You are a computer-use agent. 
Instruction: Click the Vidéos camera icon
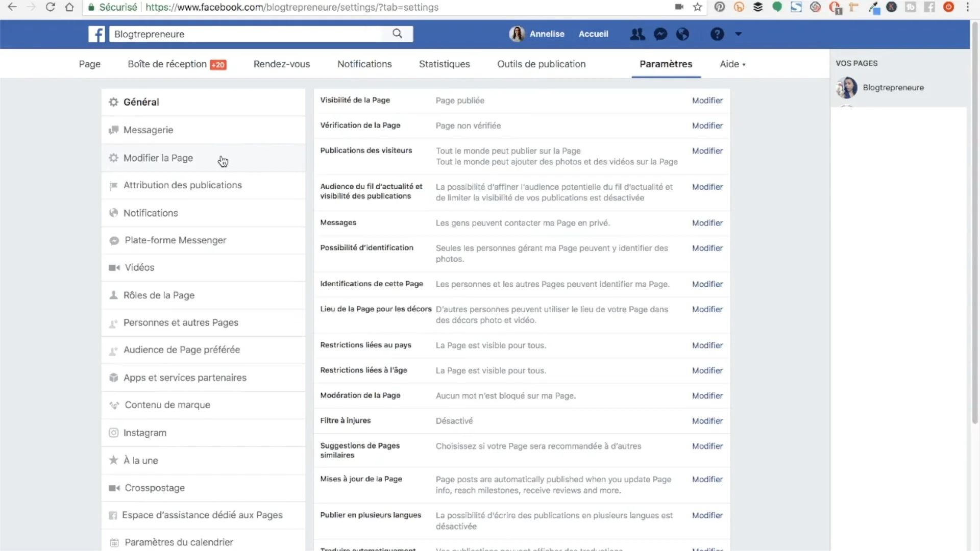[114, 267]
